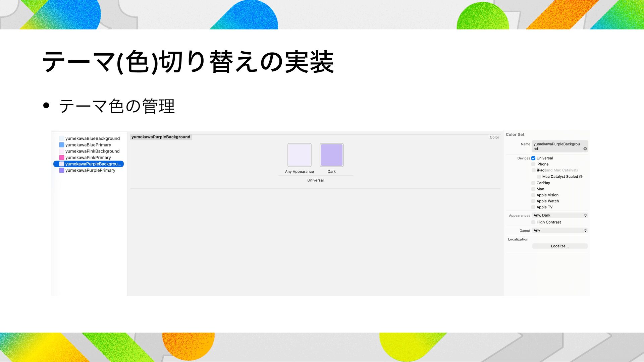Image resolution: width=644 pixels, height=362 pixels.
Task: Open the Appearances Any, Dark dropdown
Action: tap(559, 216)
